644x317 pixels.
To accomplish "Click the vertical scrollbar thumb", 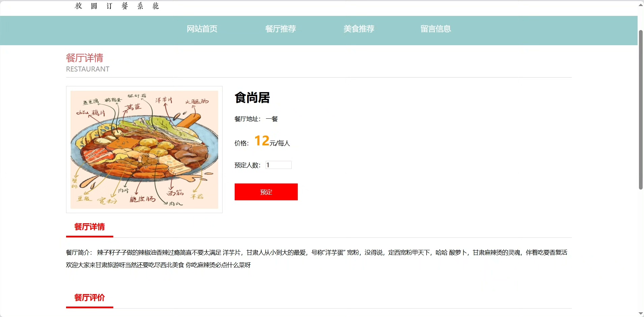I will [641, 110].
